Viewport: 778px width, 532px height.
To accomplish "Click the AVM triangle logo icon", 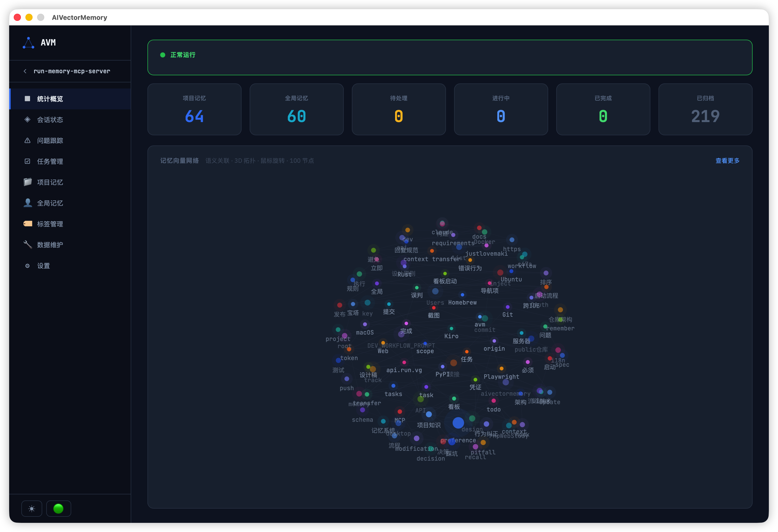I will pyautogui.click(x=28, y=43).
